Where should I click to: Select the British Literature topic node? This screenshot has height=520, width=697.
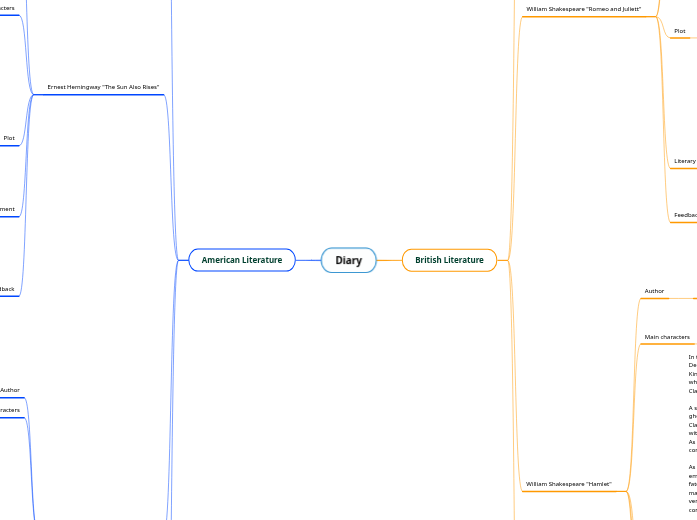tap(449, 260)
